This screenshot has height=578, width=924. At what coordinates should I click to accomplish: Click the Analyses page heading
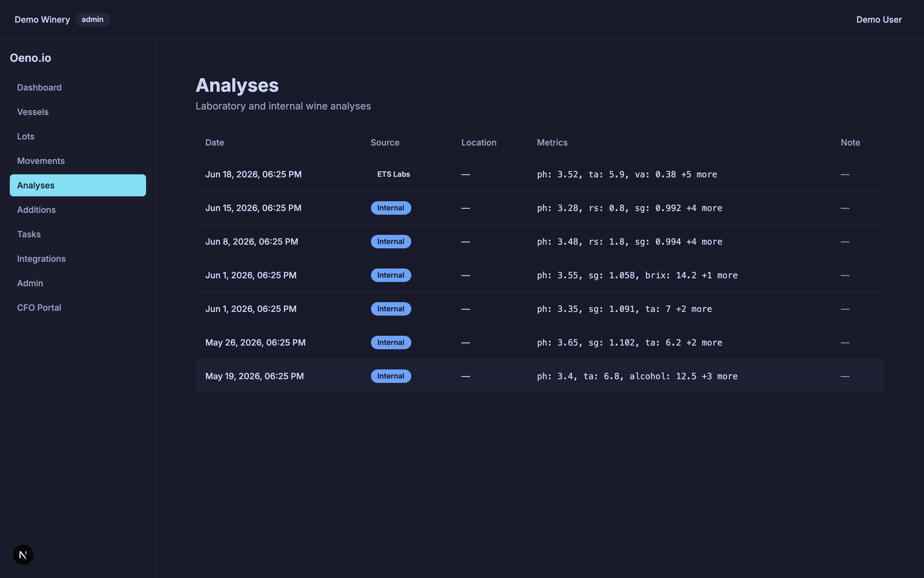237,86
